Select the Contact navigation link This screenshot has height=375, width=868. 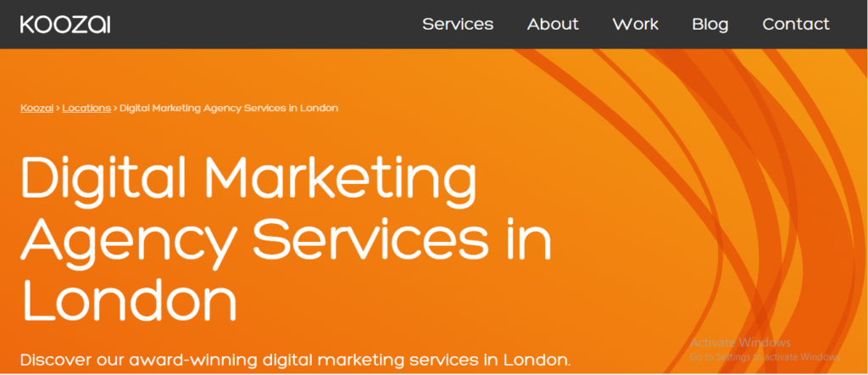[x=796, y=24]
